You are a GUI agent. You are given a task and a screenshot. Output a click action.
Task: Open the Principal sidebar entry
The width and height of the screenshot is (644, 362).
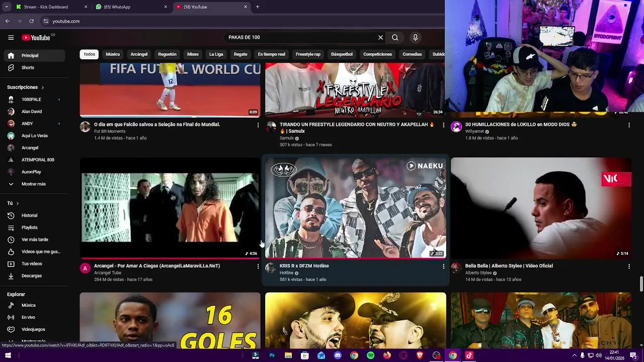click(x=35, y=55)
